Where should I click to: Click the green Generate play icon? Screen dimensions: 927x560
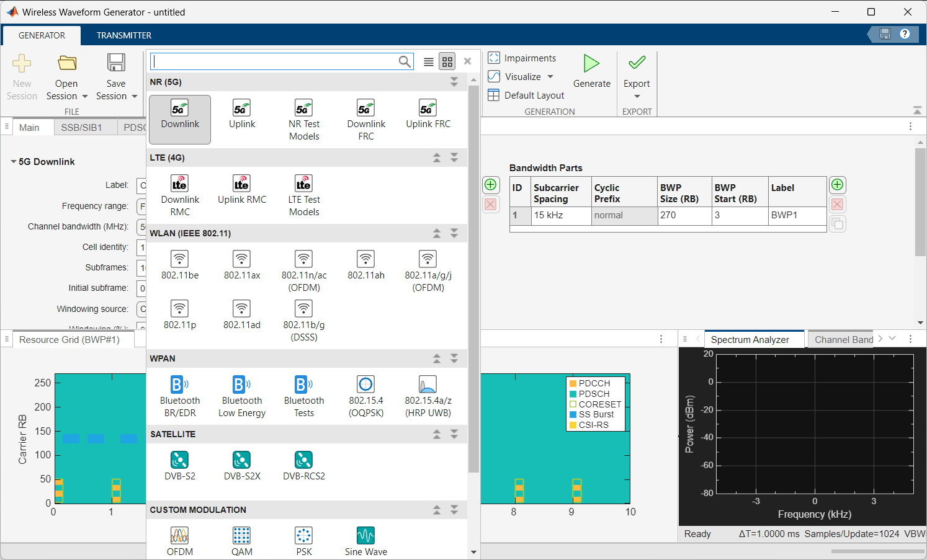591,63
